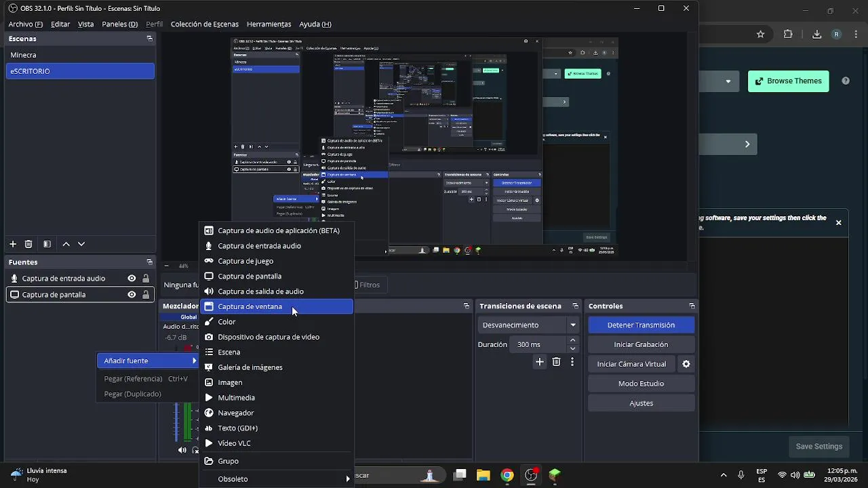Viewport: 868px width, 488px height.
Task: Open the Paneles menu
Action: 119,24
